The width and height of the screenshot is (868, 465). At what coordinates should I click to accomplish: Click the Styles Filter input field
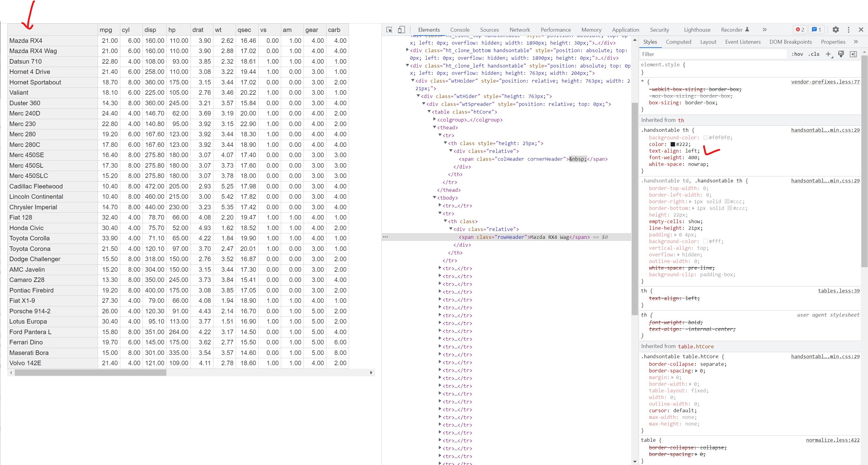tap(711, 54)
